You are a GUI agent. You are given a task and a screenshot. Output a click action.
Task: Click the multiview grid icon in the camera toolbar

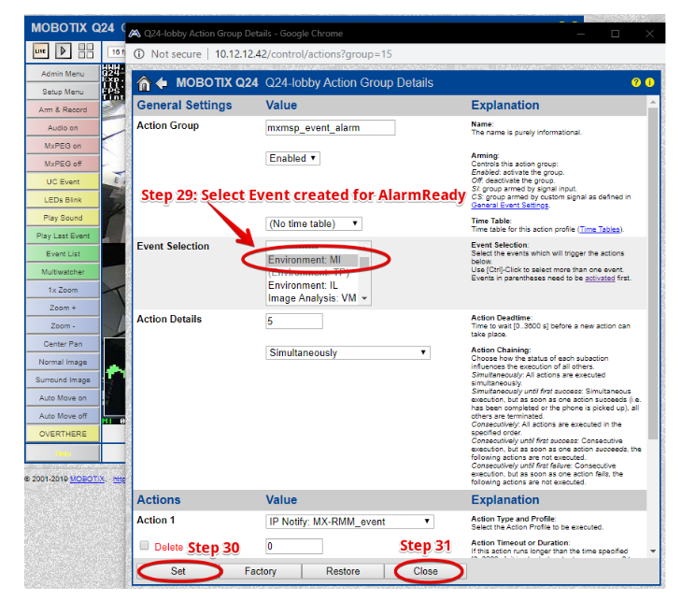86,50
